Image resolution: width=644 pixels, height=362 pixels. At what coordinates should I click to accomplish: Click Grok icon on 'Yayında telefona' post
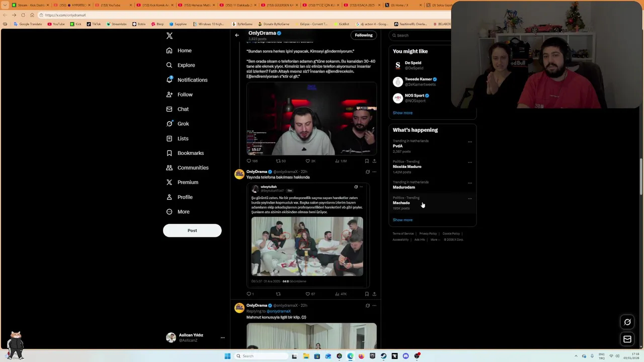(367, 172)
